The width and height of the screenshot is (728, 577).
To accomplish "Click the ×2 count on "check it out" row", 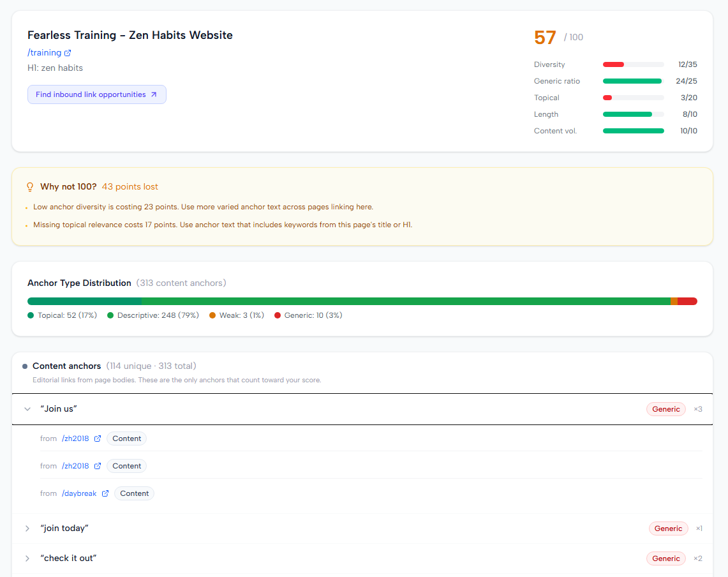I will [x=698, y=558].
